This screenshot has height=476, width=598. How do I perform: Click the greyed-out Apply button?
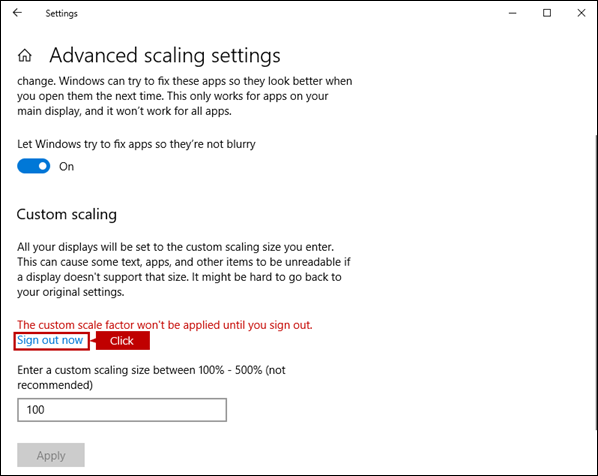(51, 455)
